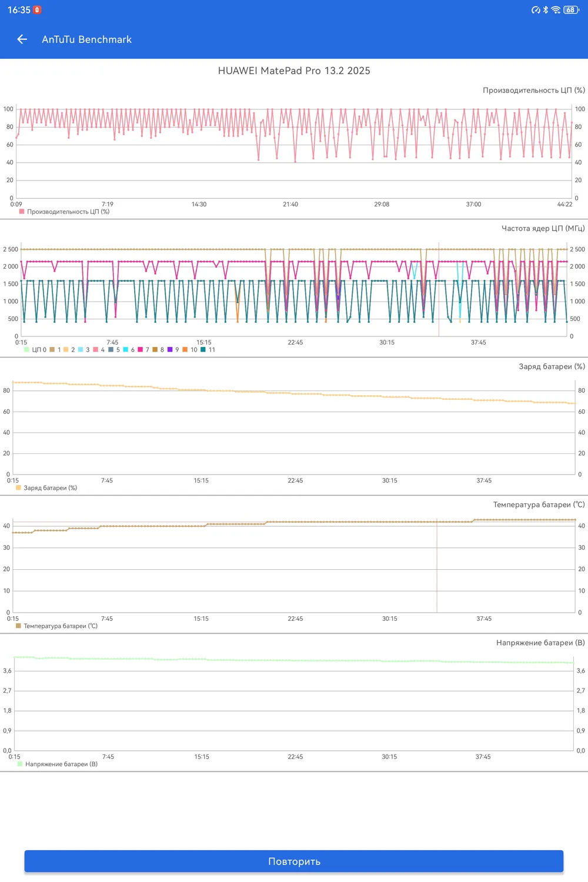This screenshot has height=882, width=588.
Task: Toggle the Заряд батареи (%) legend swatch
Action: tap(18, 487)
